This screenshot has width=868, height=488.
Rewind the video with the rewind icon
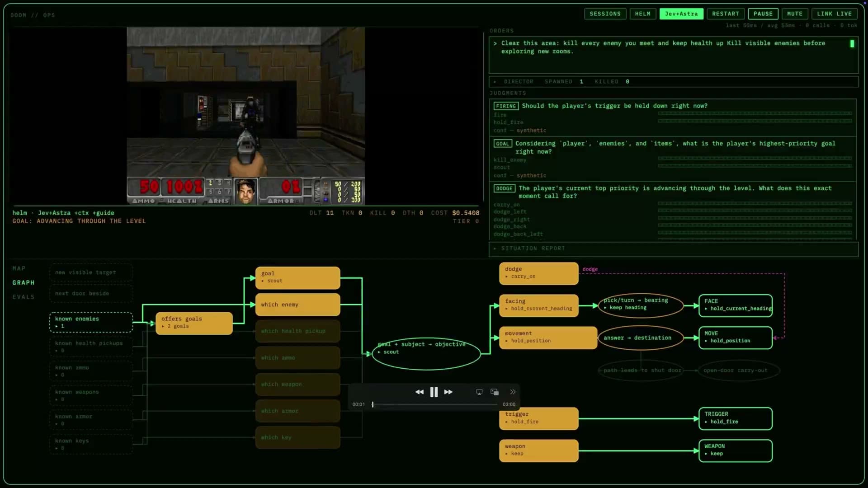click(420, 392)
